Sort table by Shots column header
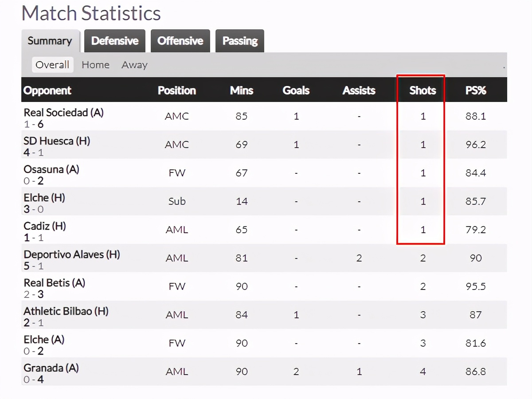Screen dimensions: 532x399 423,90
